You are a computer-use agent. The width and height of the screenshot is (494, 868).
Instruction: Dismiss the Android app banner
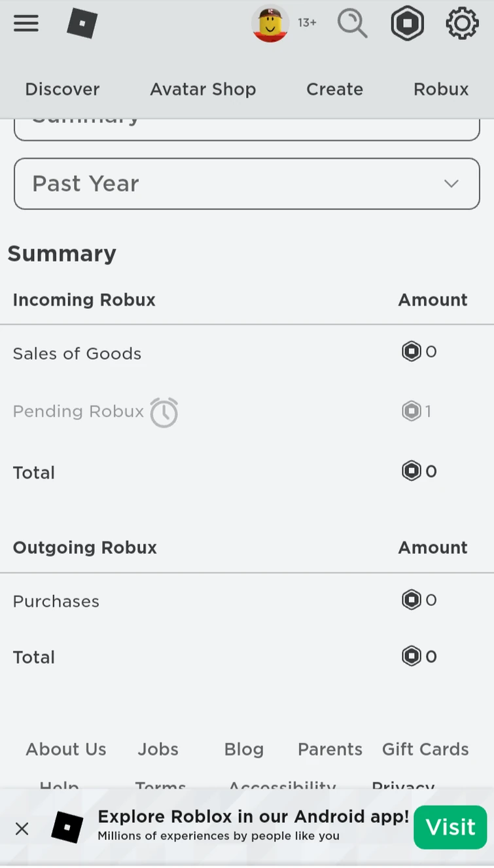coord(22,828)
